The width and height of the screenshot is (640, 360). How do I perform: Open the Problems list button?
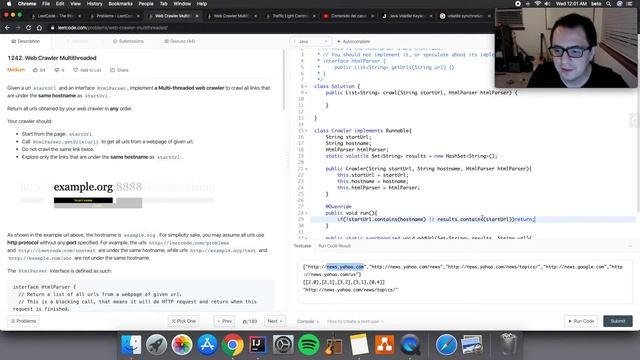(24, 321)
